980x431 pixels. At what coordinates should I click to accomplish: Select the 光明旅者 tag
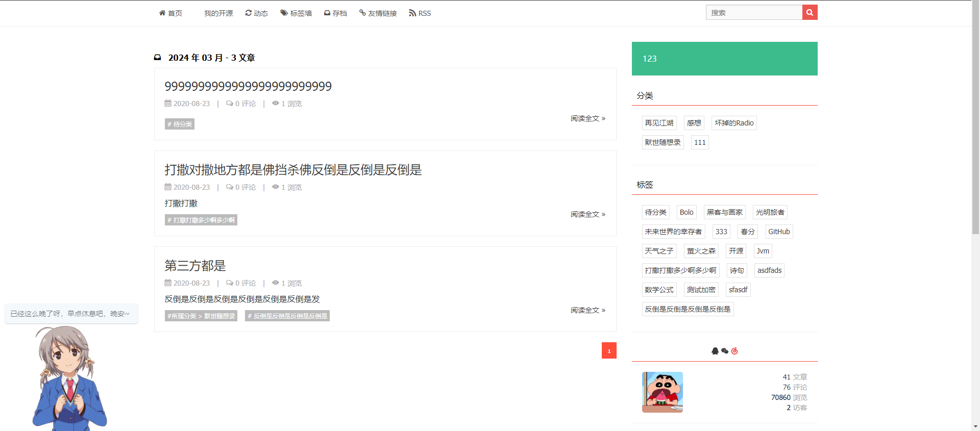pyautogui.click(x=770, y=212)
